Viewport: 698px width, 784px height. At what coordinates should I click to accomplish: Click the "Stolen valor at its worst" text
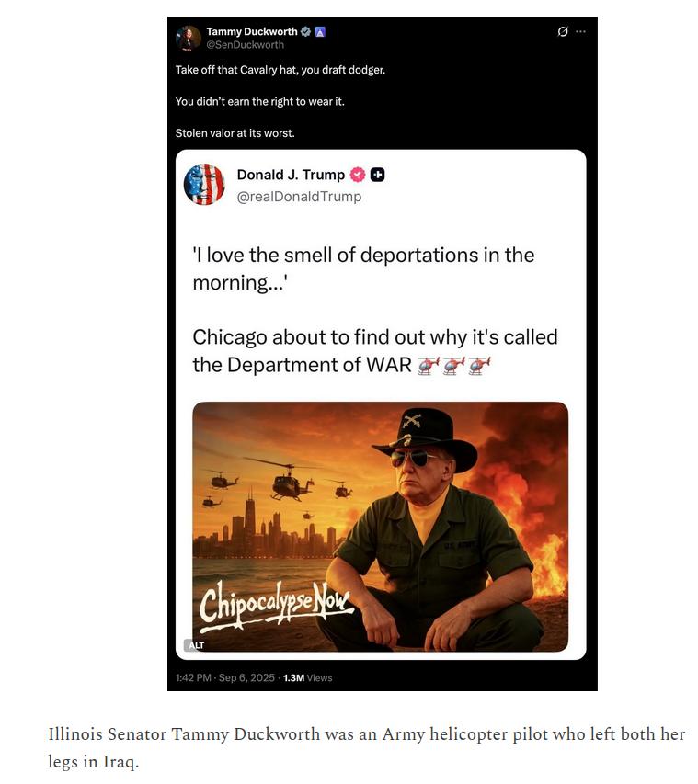(x=235, y=133)
